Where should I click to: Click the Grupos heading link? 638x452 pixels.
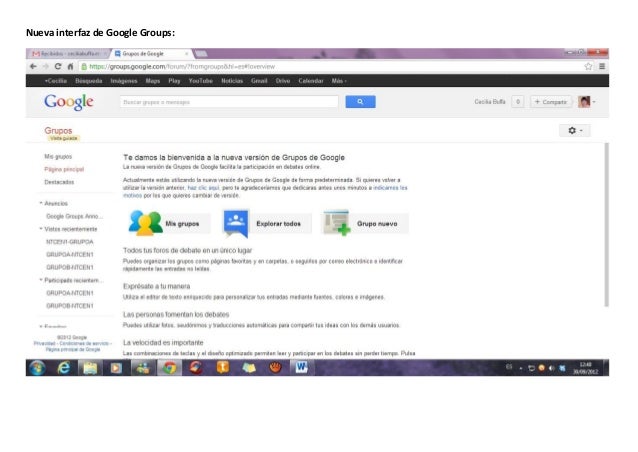pyautogui.click(x=58, y=130)
